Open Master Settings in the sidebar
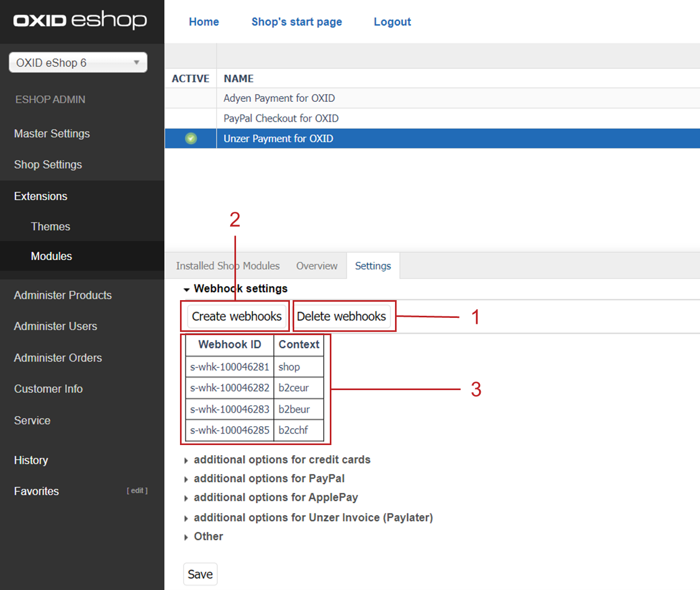The image size is (700, 590). [52, 134]
